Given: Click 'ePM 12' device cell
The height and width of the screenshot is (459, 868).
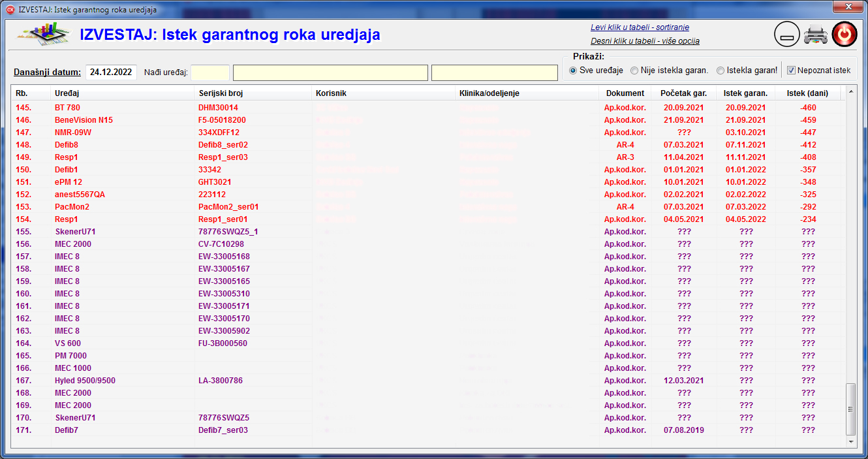Looking at the screenshot, I should pos(69,182).
